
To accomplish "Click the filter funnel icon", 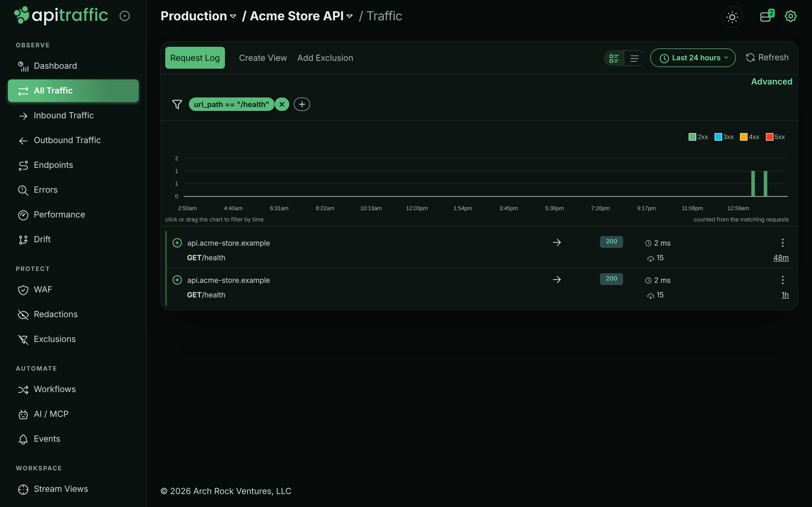I will point(177,104).
